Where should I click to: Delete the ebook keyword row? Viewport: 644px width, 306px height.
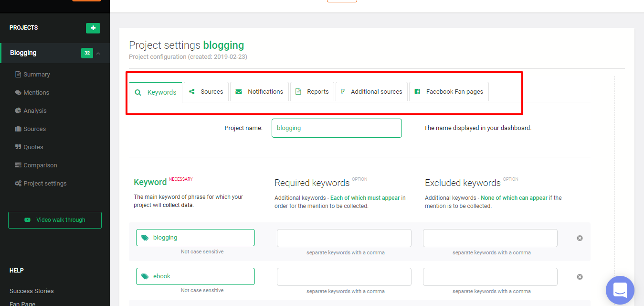point(580,277)
